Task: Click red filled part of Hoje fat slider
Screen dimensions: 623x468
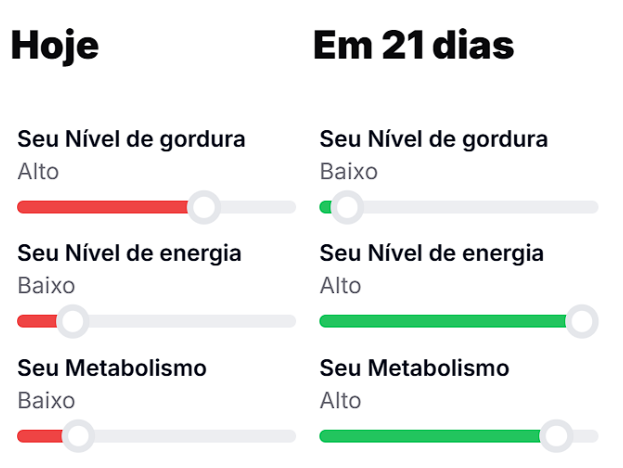Action: coord(100,207)
